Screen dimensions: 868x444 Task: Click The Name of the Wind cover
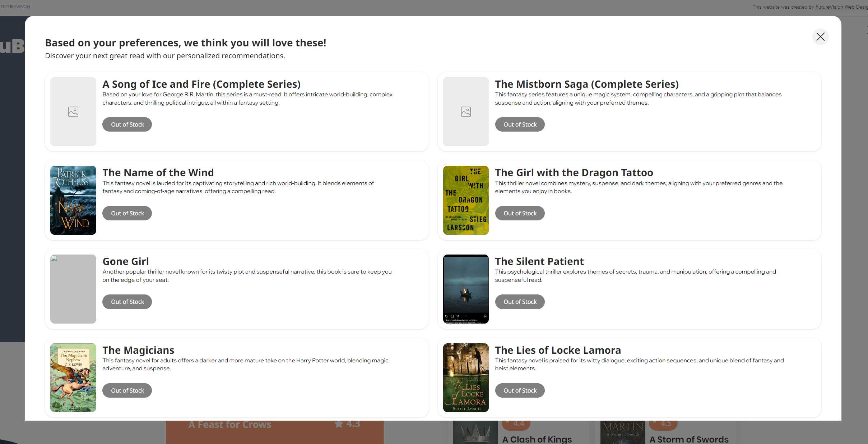(x=73, y=200)
